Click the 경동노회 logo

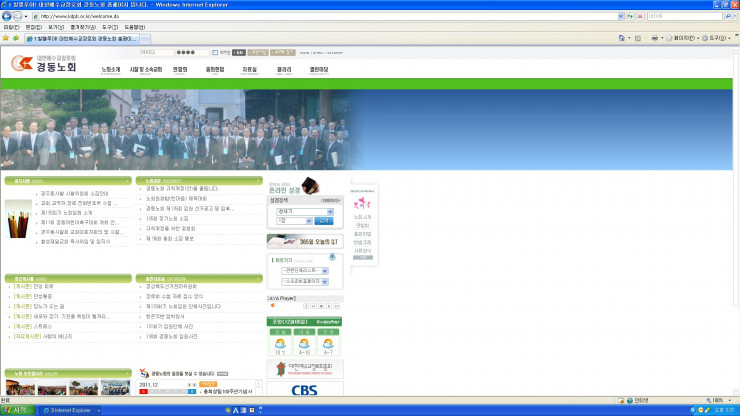click(x=43, y=63)
